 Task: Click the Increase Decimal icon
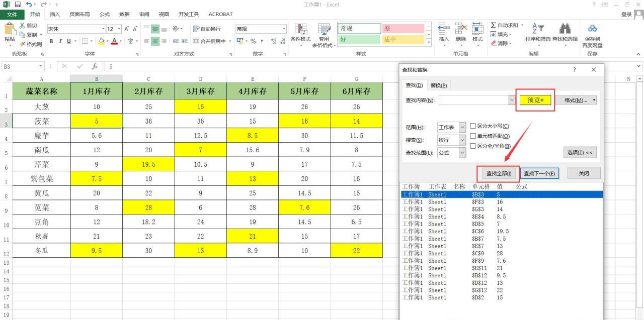(273, 41)
